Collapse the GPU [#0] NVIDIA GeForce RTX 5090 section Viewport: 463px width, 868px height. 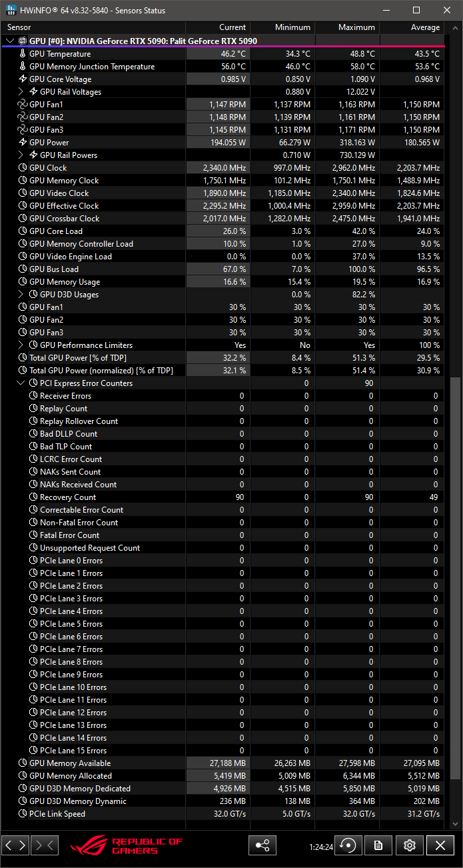[x=9, y=41]
